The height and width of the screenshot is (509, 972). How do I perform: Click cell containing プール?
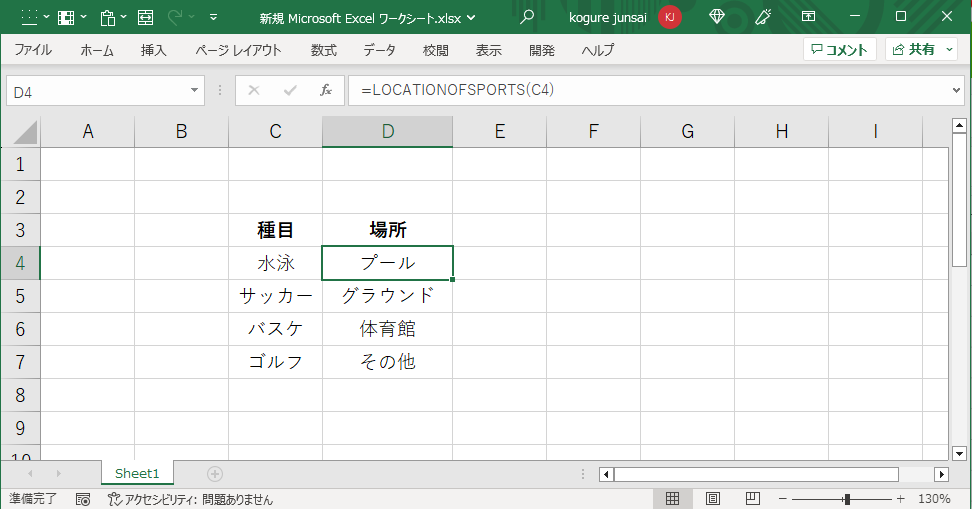[387, 263]
